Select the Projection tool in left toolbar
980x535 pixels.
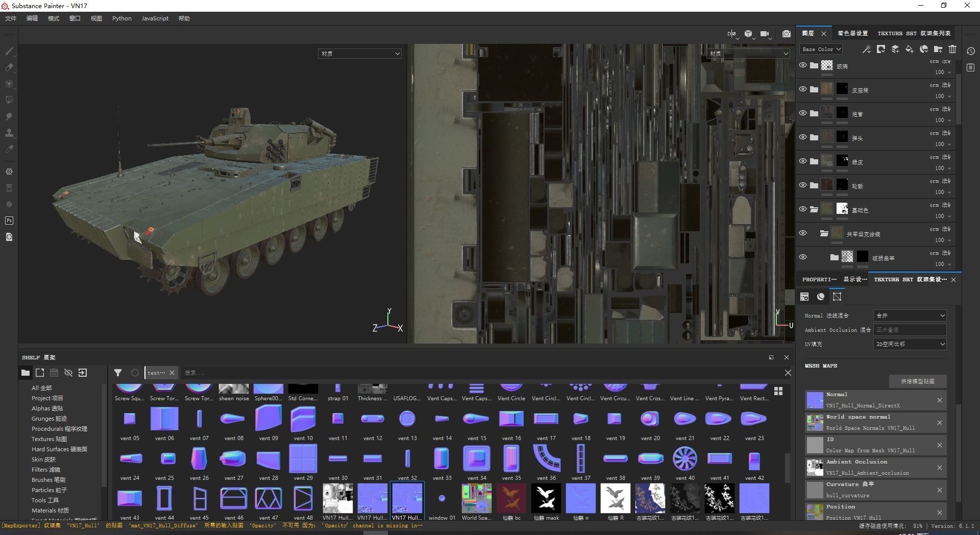pos(9,84)
